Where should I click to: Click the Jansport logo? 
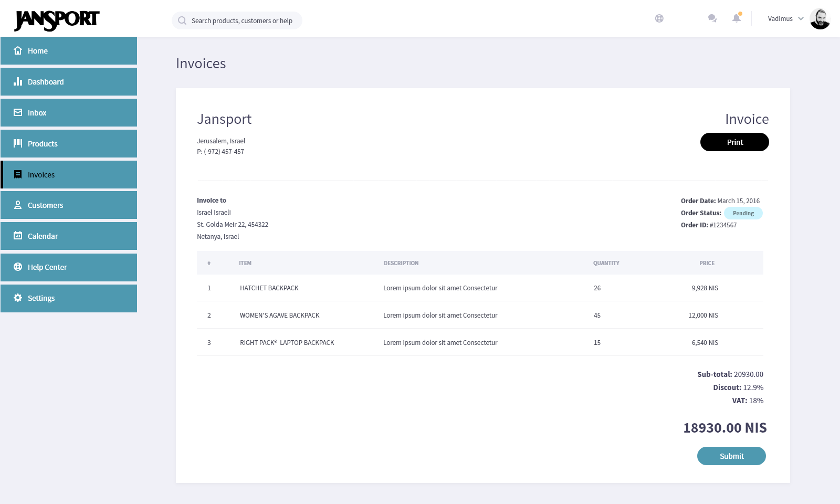57,20
